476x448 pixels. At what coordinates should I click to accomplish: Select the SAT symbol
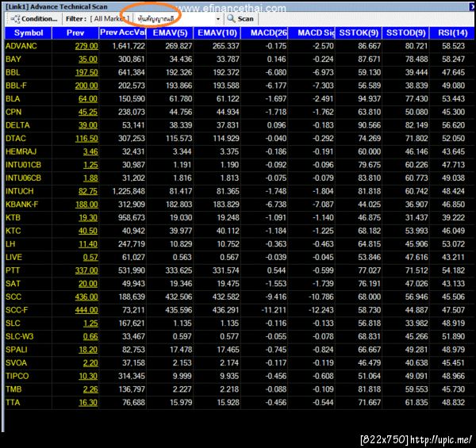click(13, 284)
